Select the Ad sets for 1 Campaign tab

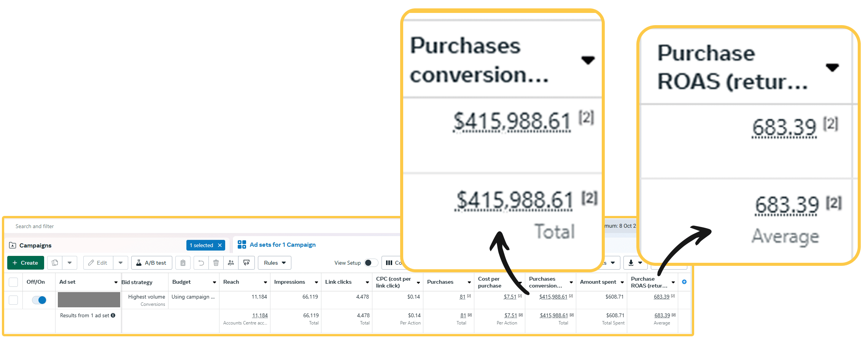282,245
